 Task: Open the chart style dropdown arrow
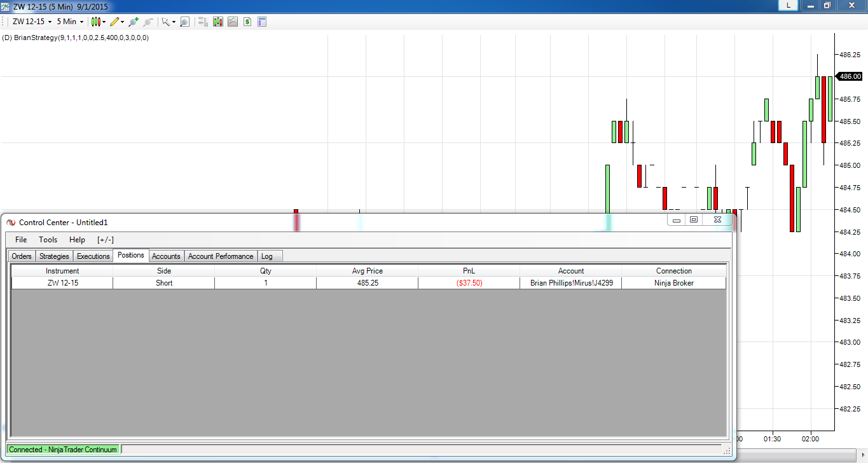(104, 22)
